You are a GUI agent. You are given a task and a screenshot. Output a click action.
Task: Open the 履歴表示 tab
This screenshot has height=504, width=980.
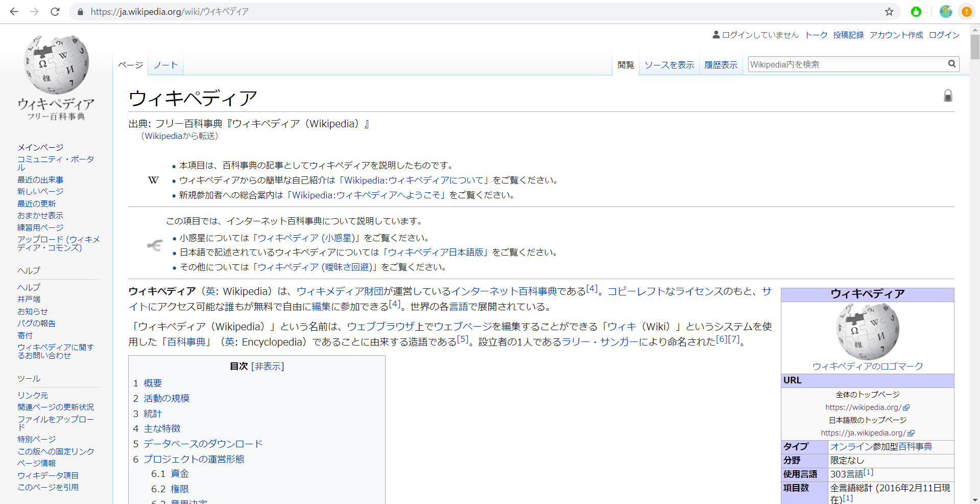721,65
